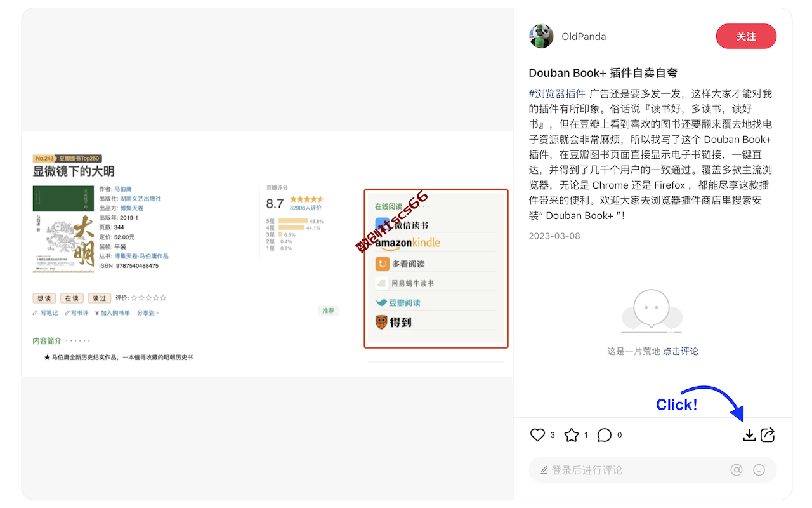Focus the 登录后进行评论 comment field
The image size is (812, 508).
point(652,470)
